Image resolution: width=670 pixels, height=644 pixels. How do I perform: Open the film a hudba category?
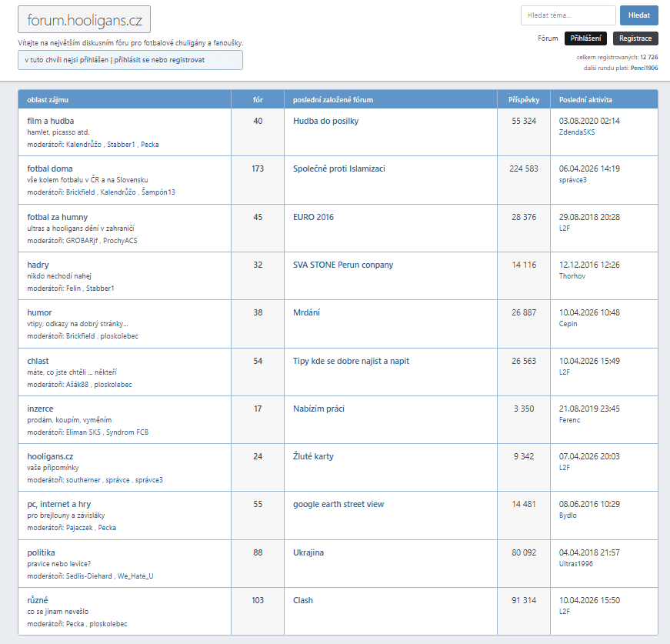click(50, 121)
